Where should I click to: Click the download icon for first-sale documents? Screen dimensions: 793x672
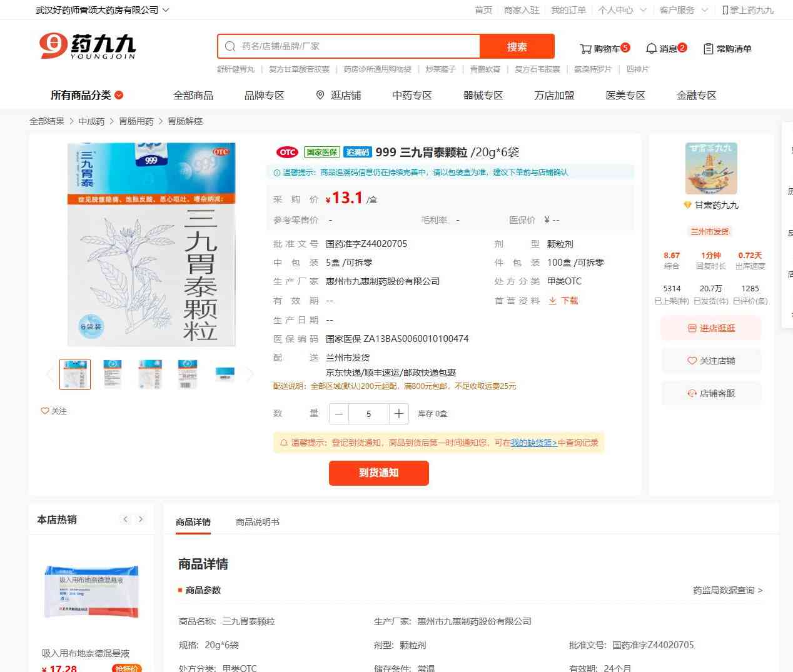(553, 301)
